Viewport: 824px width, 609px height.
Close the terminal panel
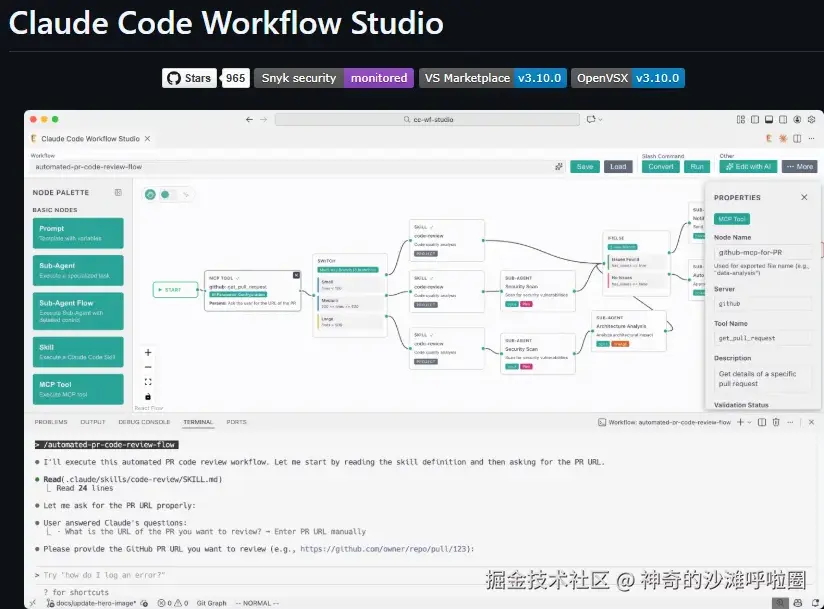pyautogui.click(x=811, y=422)
